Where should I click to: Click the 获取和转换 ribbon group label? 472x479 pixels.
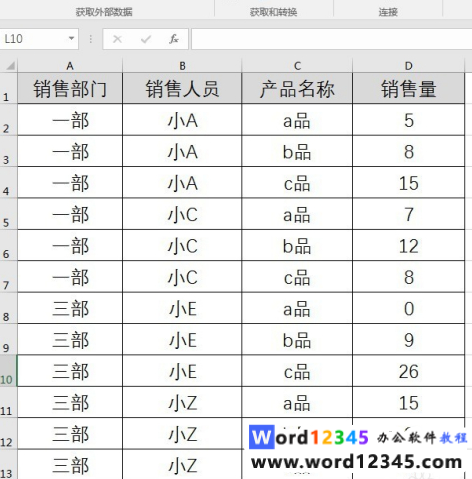273,12
